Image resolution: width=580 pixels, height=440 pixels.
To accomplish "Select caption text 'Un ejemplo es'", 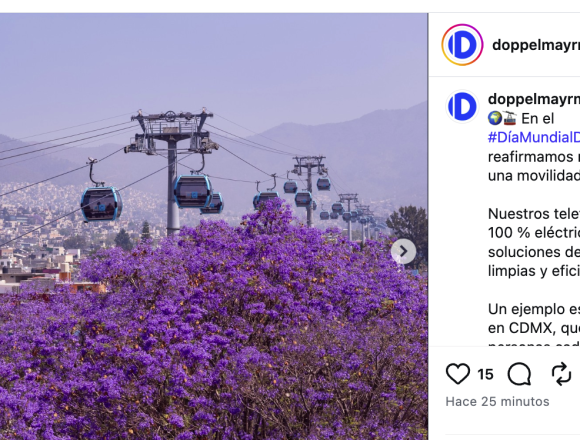I will pos(534,309).
